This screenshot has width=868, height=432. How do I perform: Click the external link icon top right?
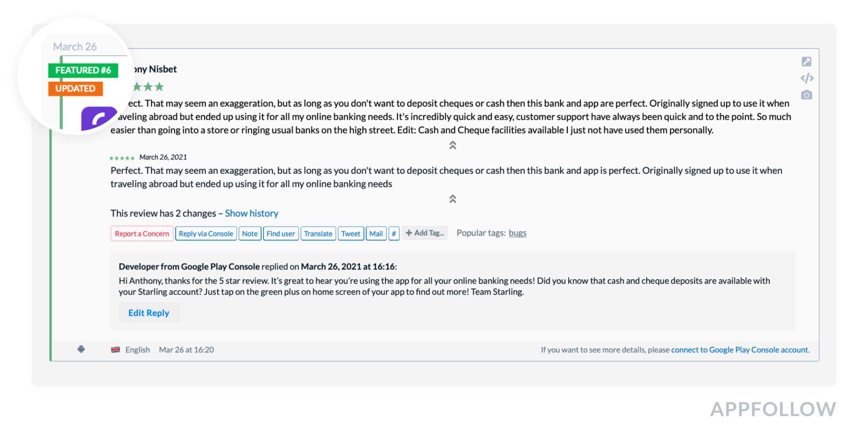806,62
